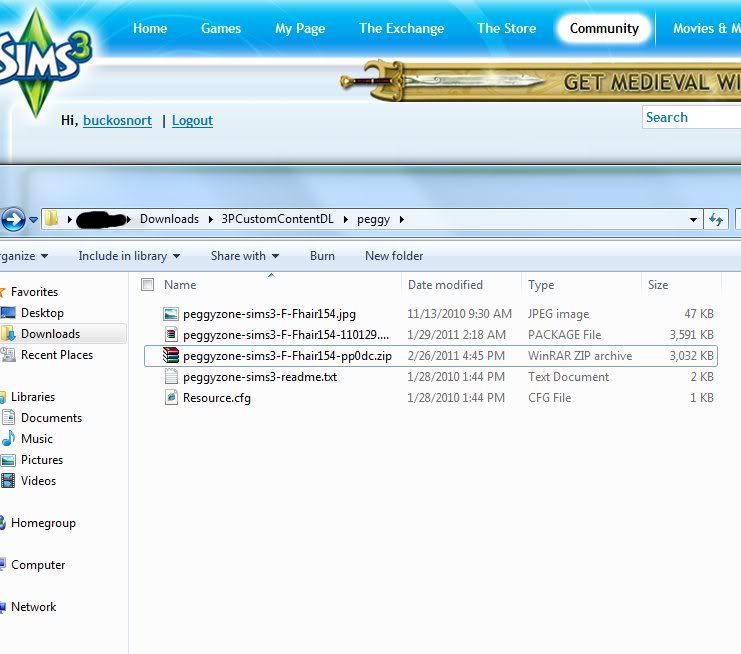Click the Fhair154.jpg image file icon
741x654 pixels.
pyautogui.click(x=171, y=314)
